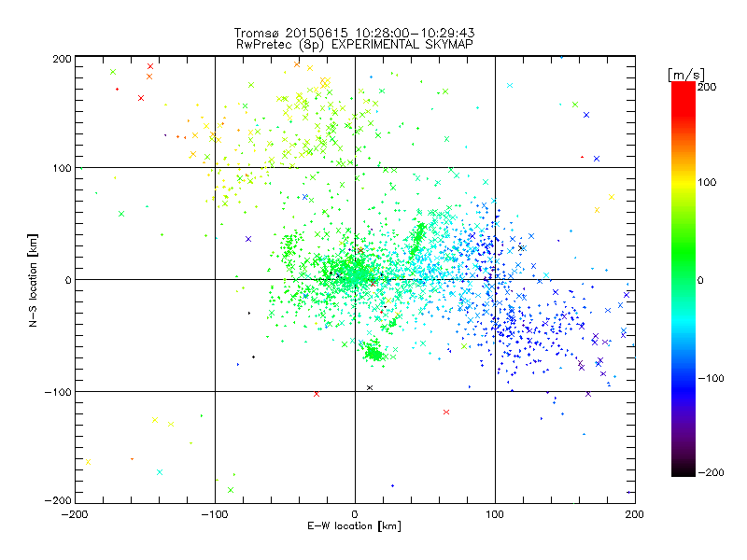Click the title 'Tromsø 20150615 10:28:00-10:29:43'
The image size is (747, 560).
tap(354, 33)
